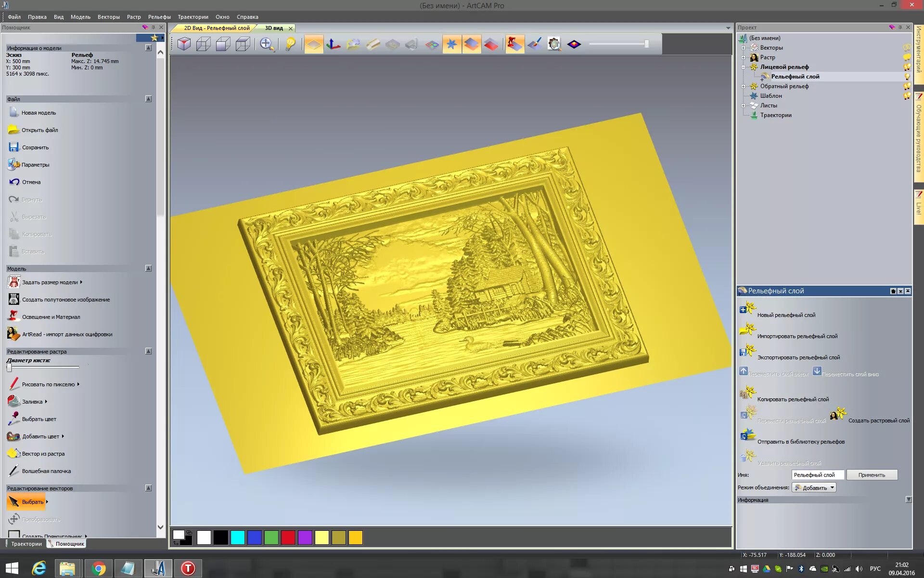Collapse the Лицевой рельеф tree node
This screenshot has width=924, height=578.
coord(743,67)
